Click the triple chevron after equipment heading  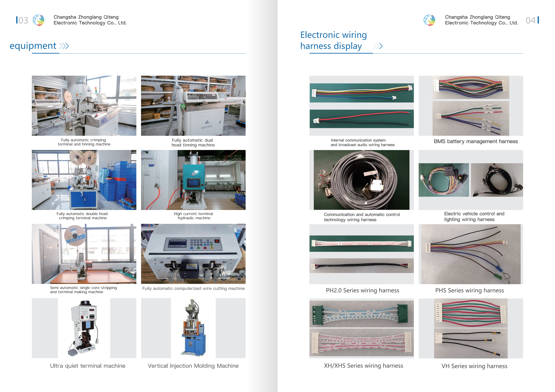pyautogui.click(x=64, y=46)
